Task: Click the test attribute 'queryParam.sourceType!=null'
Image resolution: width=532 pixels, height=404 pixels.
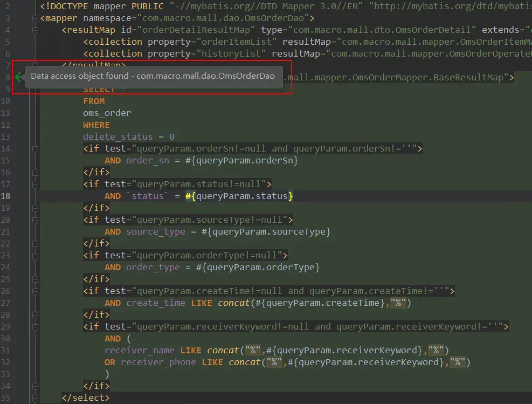Action: pos(210,220)
